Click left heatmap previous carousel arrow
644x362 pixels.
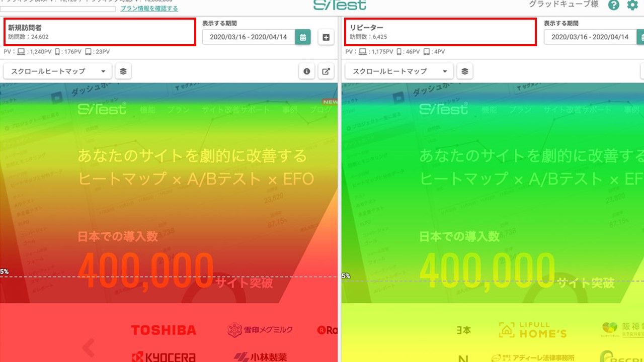(89, 347)
